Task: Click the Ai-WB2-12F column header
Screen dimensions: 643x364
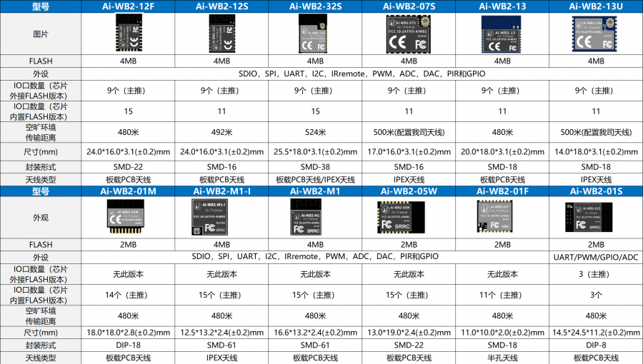Action: click(x=128, y=6)
